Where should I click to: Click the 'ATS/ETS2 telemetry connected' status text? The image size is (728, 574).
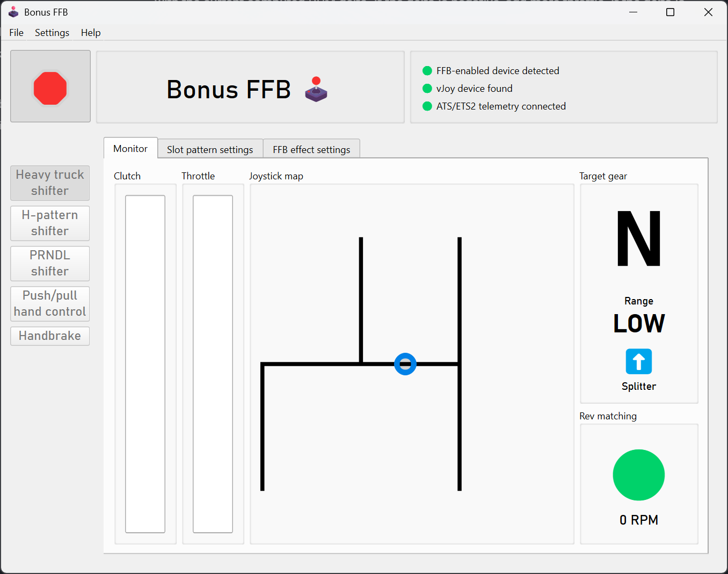click(501, 106)
